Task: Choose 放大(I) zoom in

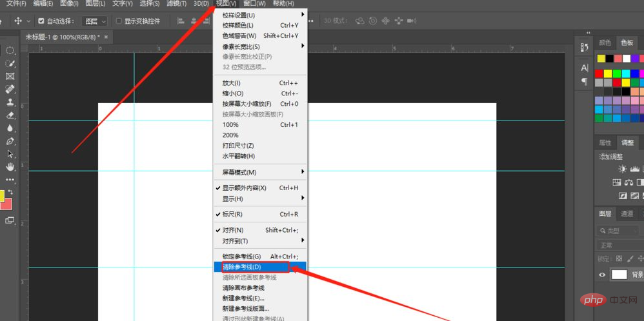Action: (261, 83)
